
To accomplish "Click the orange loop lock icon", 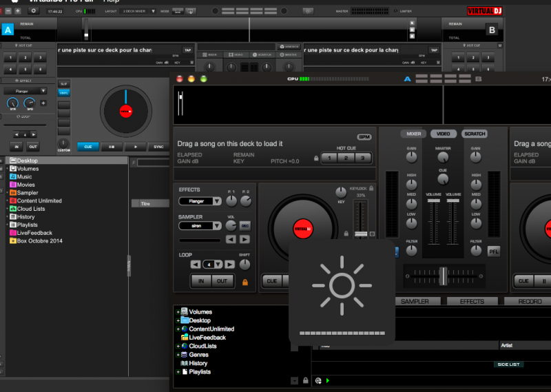I will click(x=245, y=282).
